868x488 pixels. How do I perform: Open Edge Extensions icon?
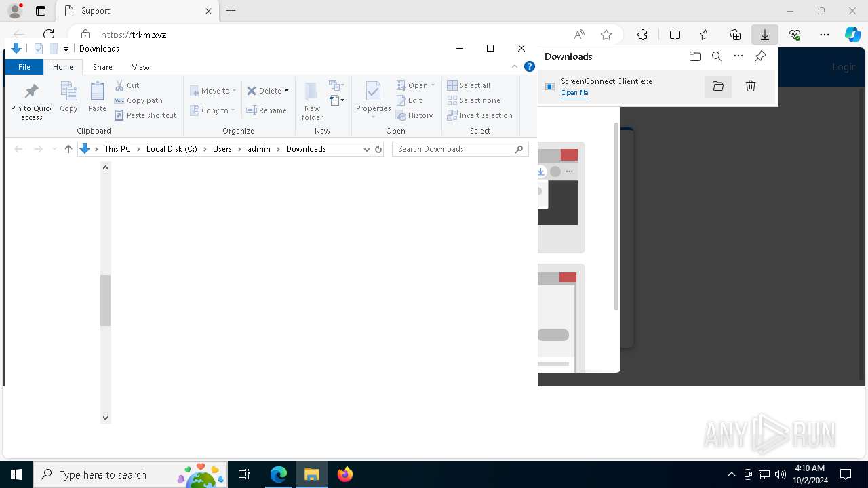(x=642, y=35)
